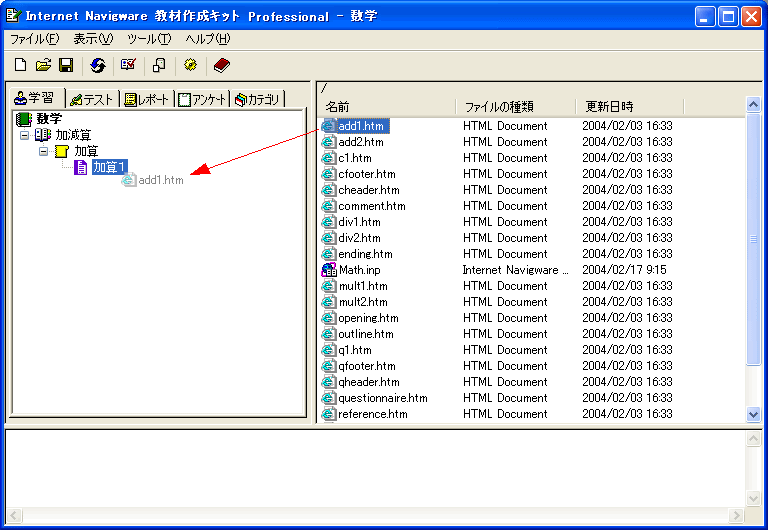
Task: Click the New file toolbar icon
Action: 21,65
